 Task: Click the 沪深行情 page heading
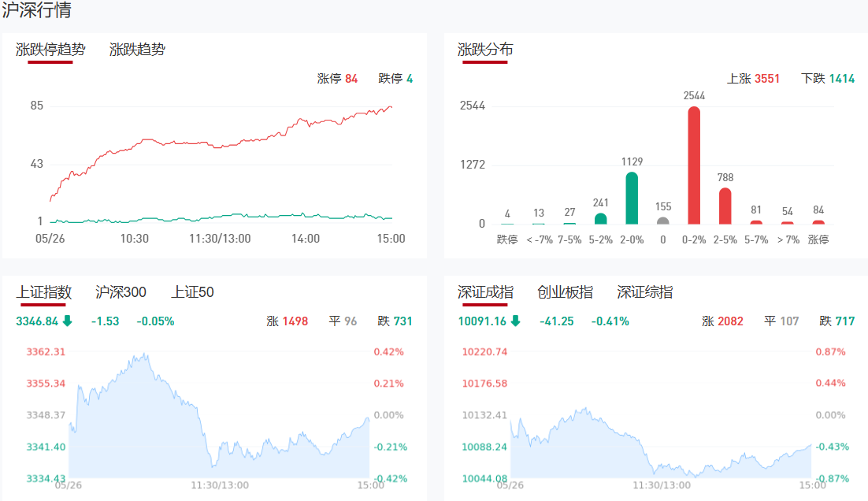click(x=36, y=11)
